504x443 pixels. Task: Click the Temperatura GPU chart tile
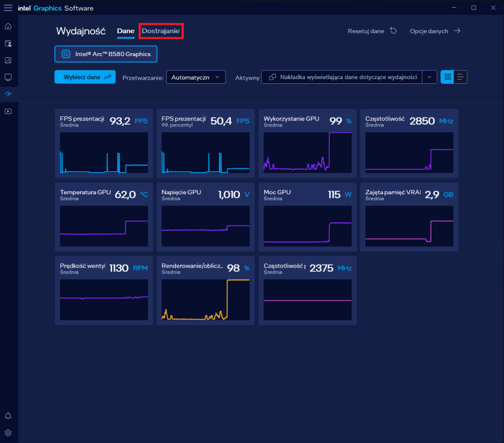pos(104,217)
